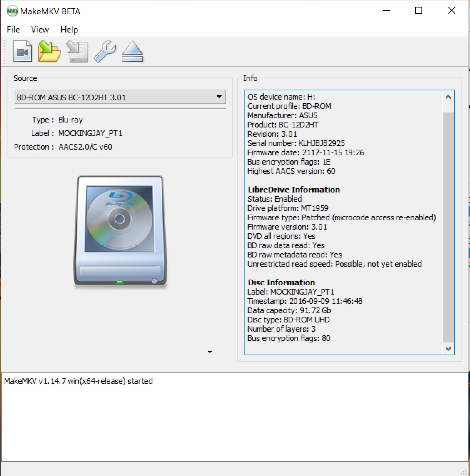Click the Backup disc toolbar icon
This screenshot has width=470, height=476.
click(x=77, y=51)
